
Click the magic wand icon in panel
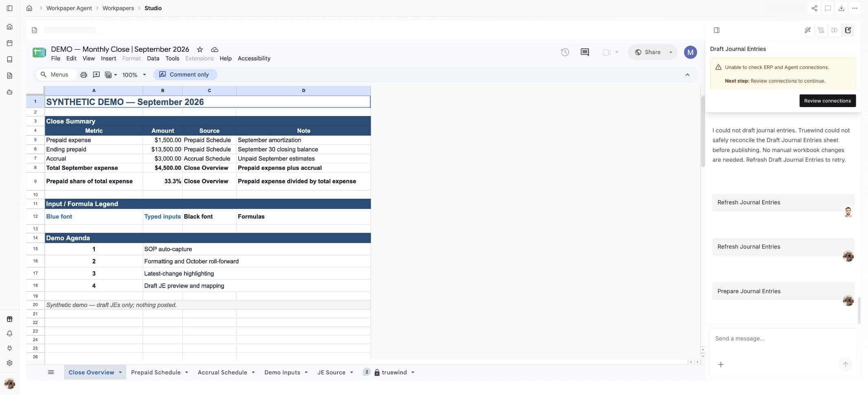808,30
